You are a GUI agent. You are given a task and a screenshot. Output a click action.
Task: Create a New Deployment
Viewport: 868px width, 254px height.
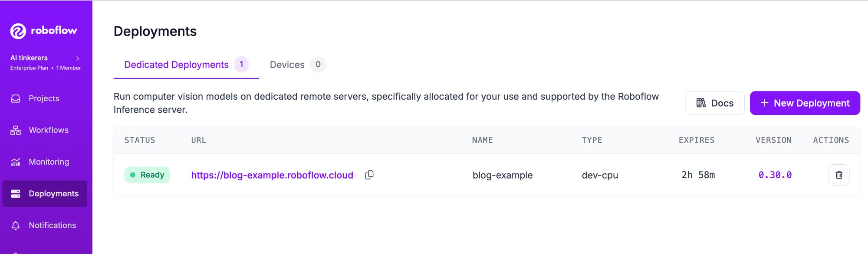click(x=805, y=103)
